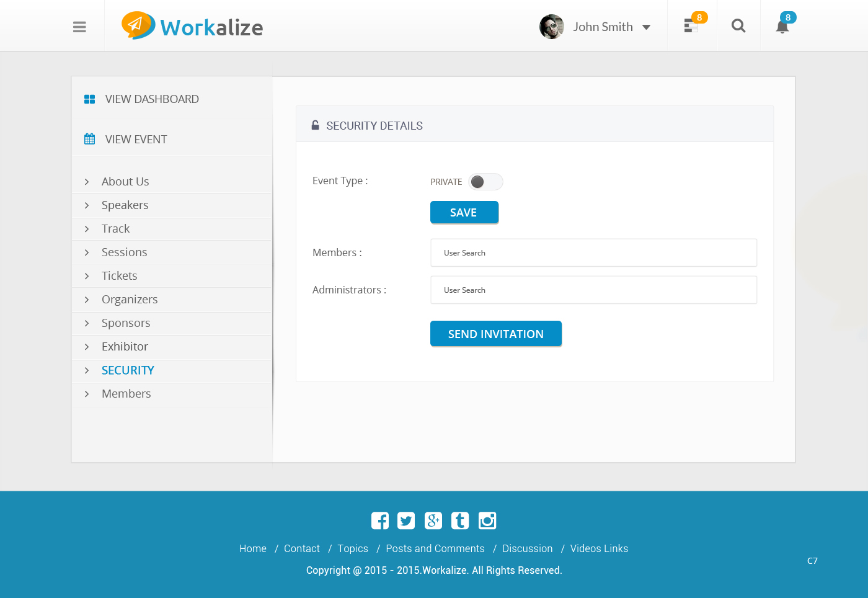This screenshot has height=598, width=868.
Task: Click the Members user search field
Action: point(594,253)
